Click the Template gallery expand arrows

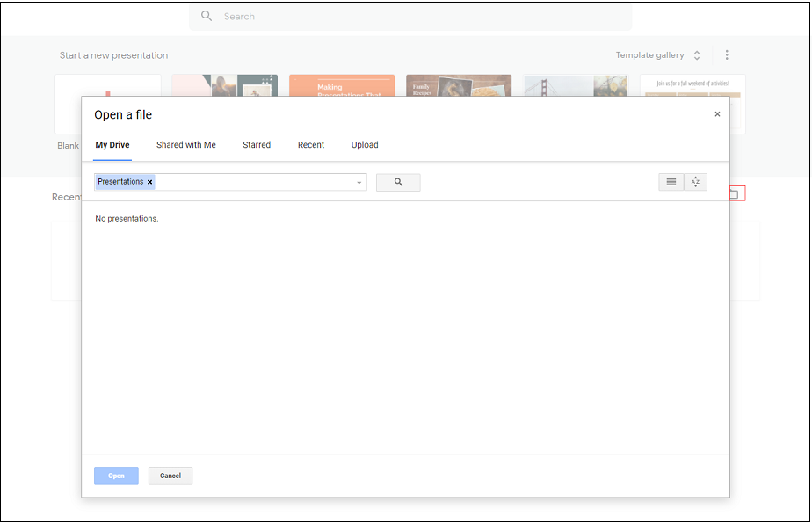(x=696, y=54)
